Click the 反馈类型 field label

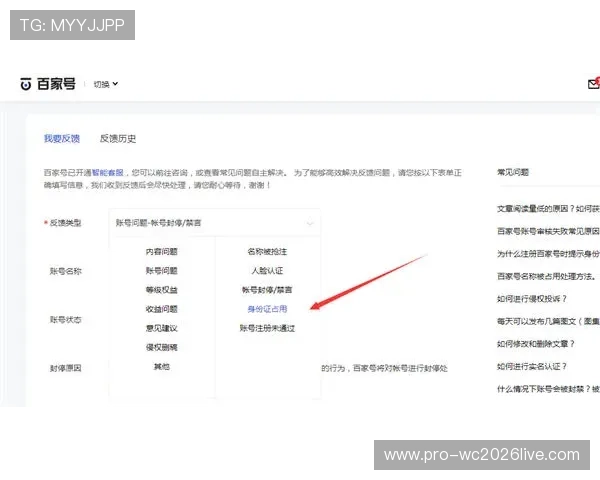point(65,223)
